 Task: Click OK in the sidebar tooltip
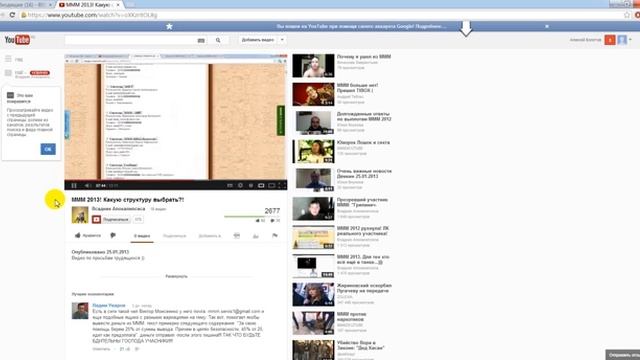click(48, 149)
